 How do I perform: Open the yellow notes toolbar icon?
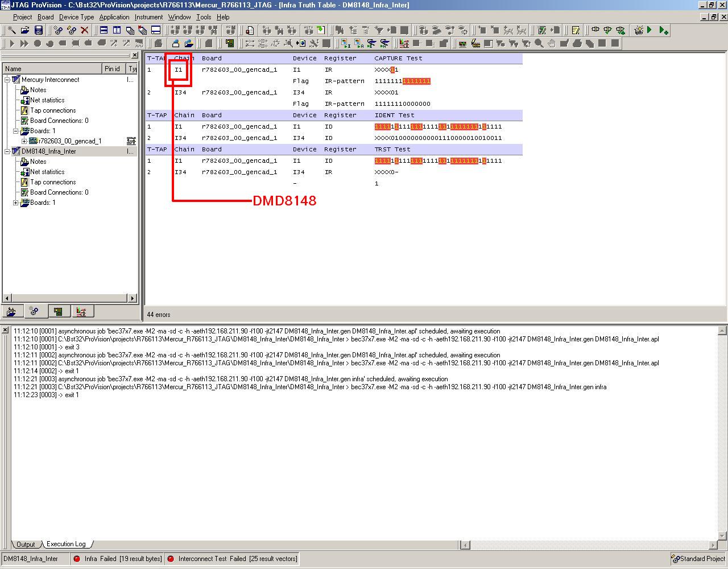tap(576, 30)
